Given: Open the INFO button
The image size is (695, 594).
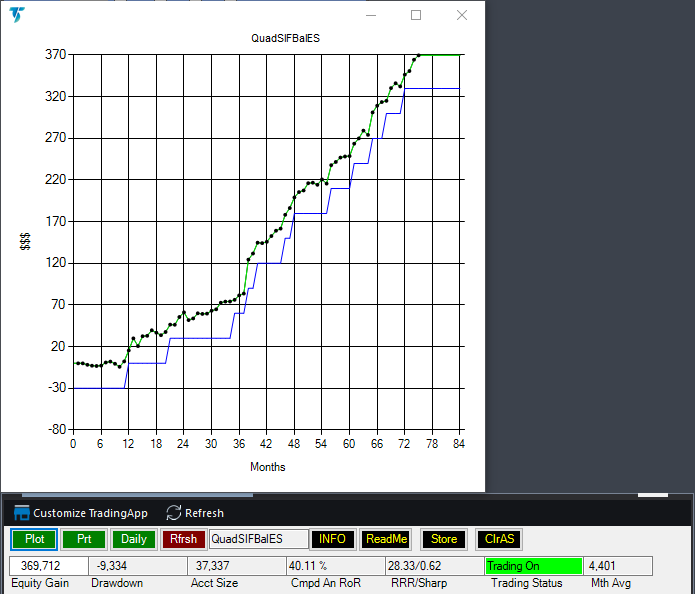Looking at the screenshot, I should tap(332, 539).
